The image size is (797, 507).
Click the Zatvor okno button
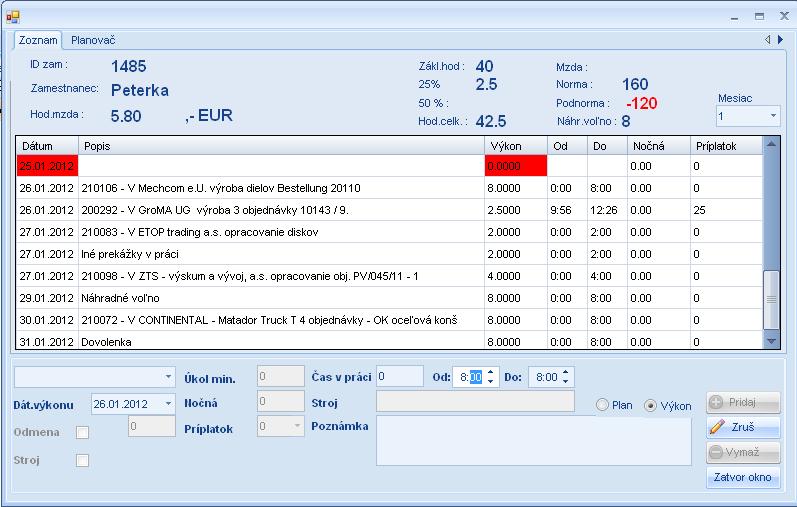(743, 477)
